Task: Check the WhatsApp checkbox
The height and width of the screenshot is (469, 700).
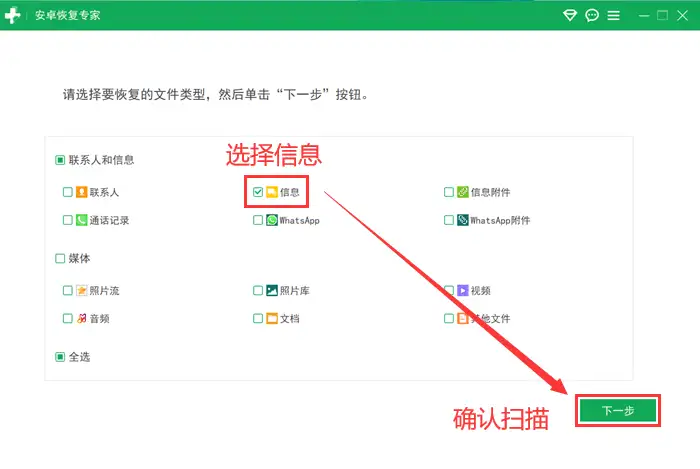Action: tap(258, 220)
